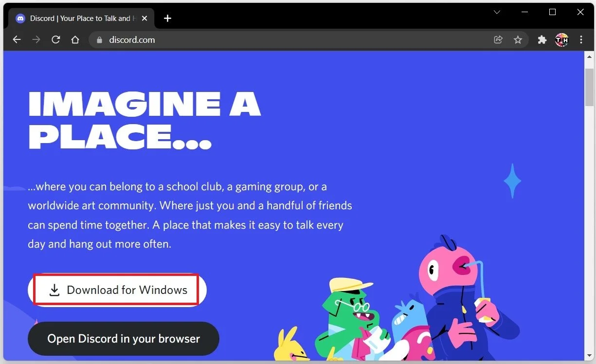
Task: Click the download arrow icon
Action: coord(54,290)
